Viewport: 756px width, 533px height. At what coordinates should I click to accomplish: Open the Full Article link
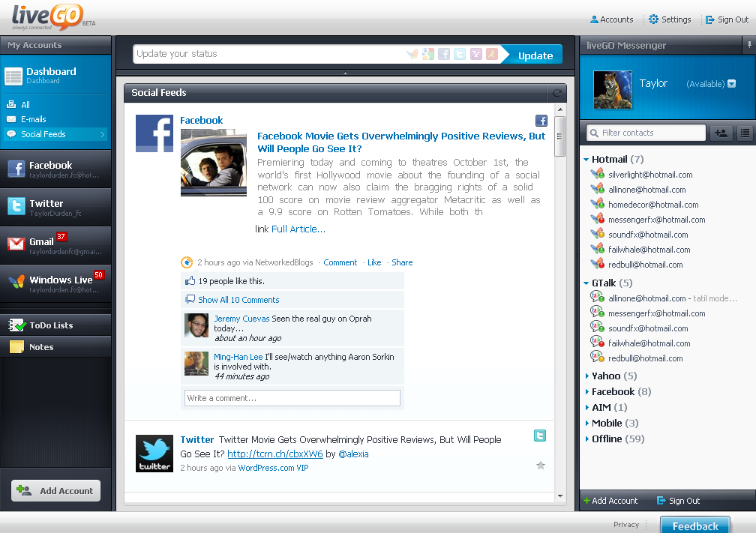tap(298, 229)
